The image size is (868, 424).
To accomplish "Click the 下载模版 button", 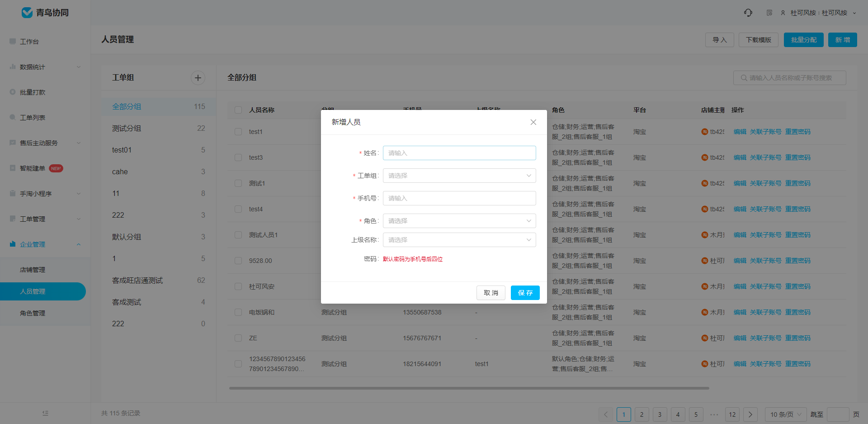I will tap(759, 40).
